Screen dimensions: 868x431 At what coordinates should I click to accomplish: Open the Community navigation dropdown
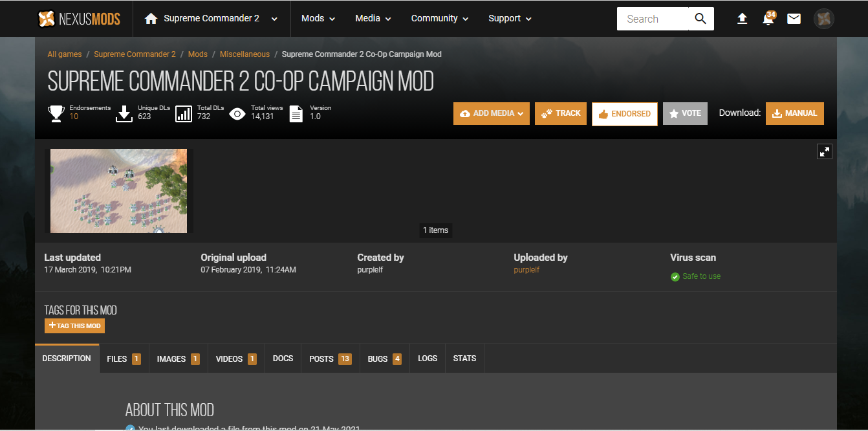tap(440, 19)
